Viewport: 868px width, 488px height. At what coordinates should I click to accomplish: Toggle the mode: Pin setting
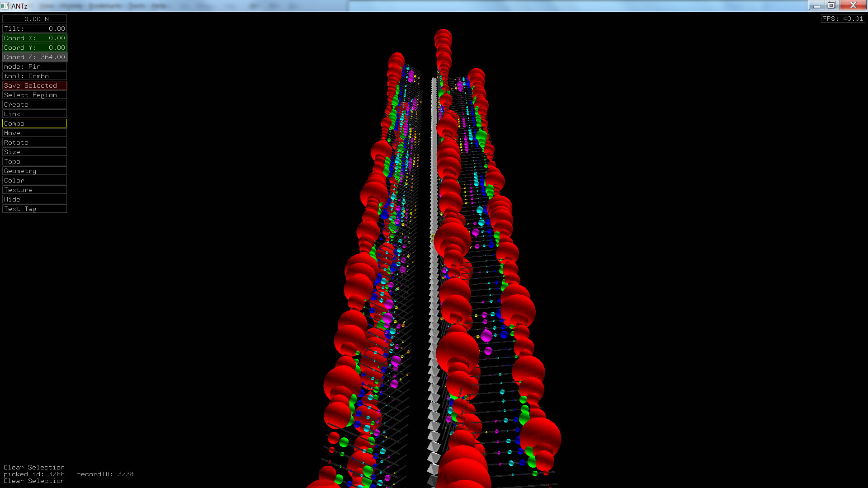[x=34, y=66]
